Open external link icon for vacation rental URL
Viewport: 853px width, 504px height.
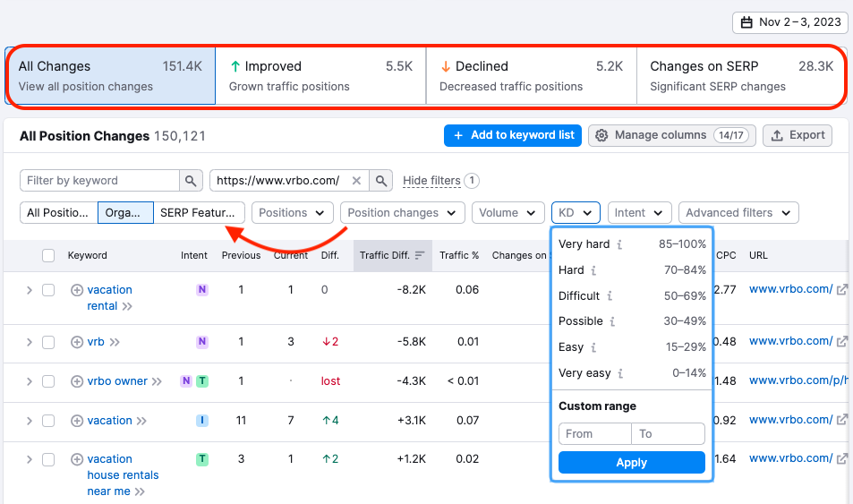841,290
